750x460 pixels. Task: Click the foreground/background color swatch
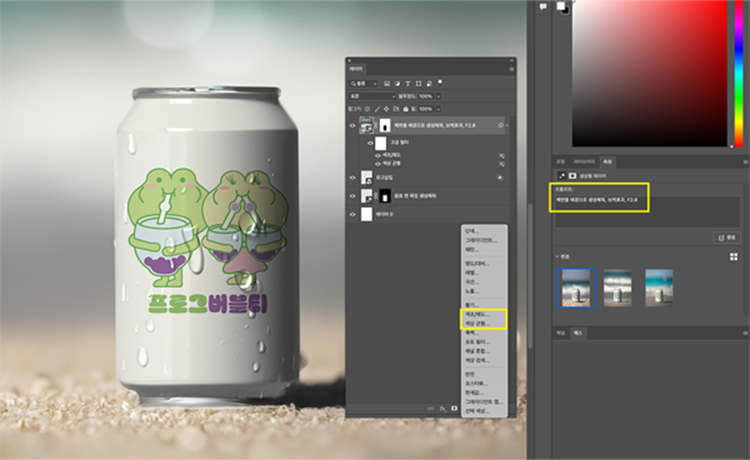coord(562,7)
